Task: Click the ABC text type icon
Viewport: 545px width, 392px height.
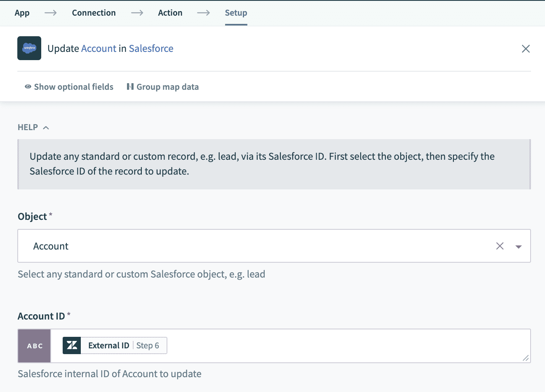Action: [x=35, y=346]
